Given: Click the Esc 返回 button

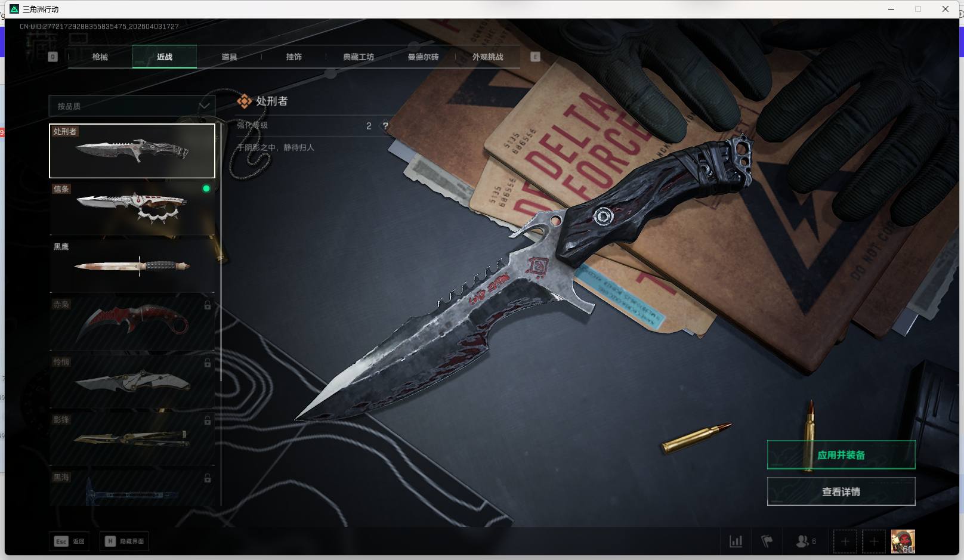Looking at the screenshot, I should (x=70, y=542).
